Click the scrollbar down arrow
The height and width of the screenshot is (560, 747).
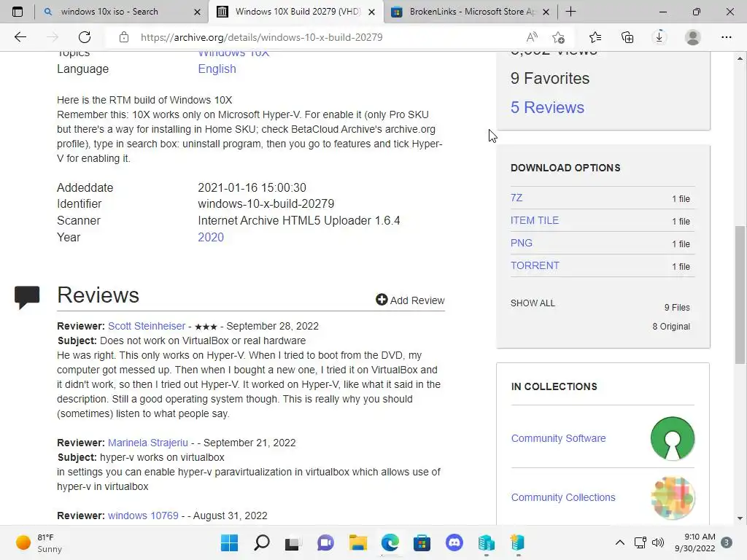(740, 518)
